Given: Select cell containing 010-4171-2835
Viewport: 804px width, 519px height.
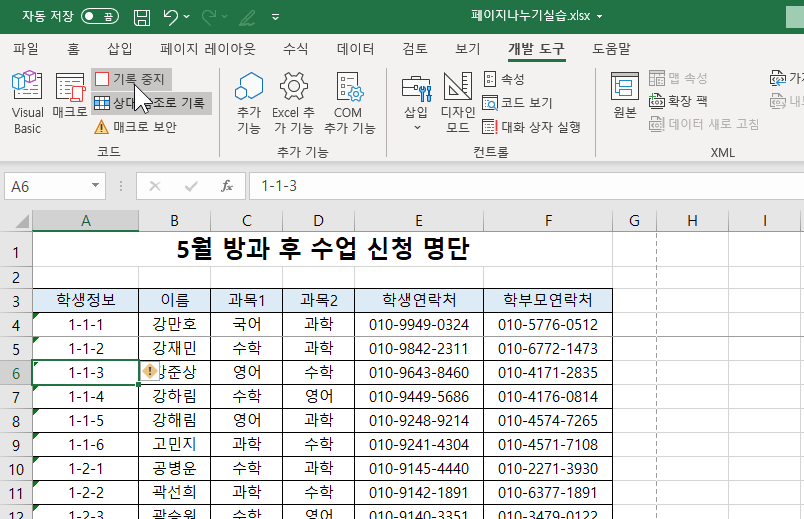Looking at the screenshot, I should [x=548, y=373].
